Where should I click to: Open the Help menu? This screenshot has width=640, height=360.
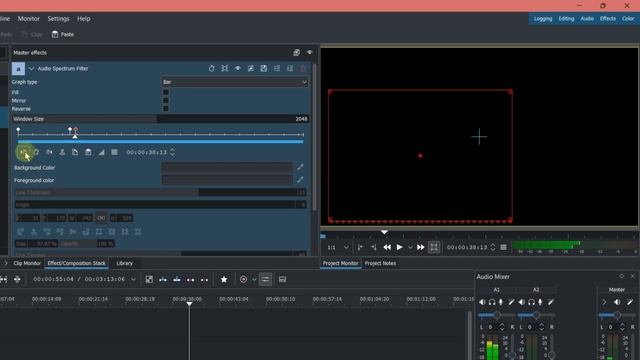click(84, 19)
